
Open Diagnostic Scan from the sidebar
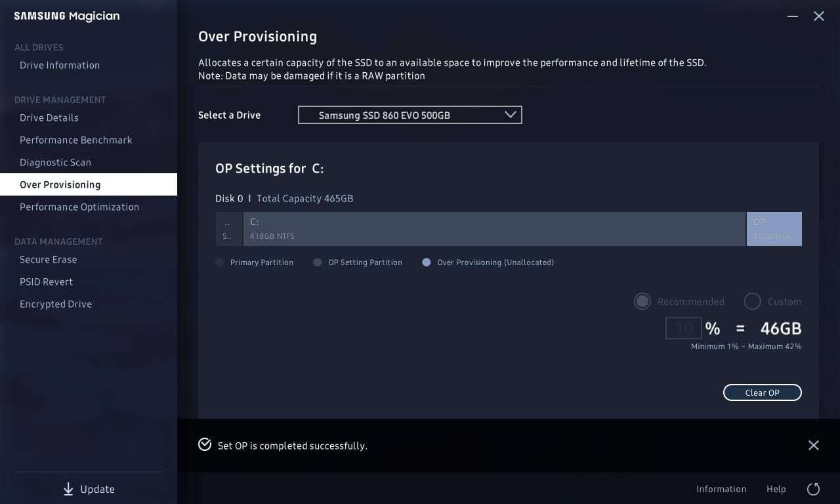(55, 162)
